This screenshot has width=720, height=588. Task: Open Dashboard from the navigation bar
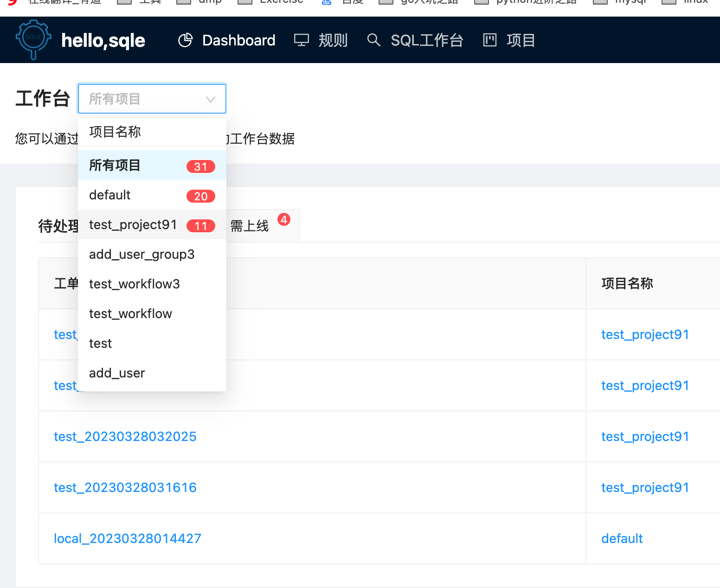238,40
